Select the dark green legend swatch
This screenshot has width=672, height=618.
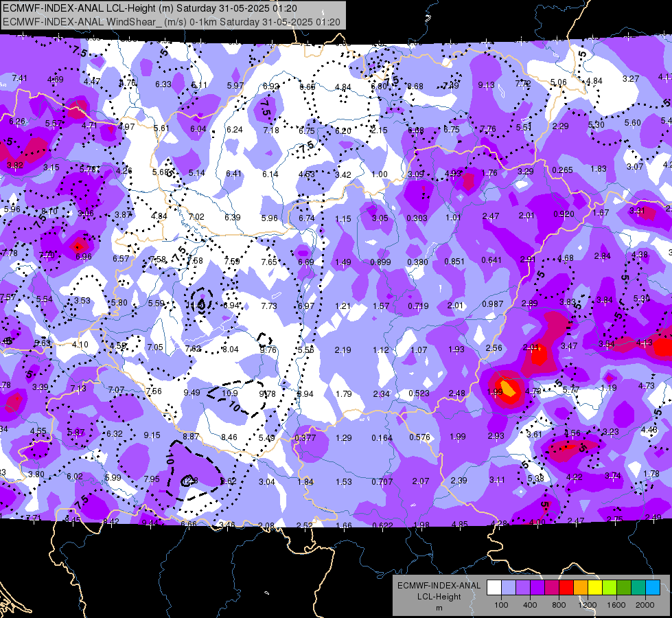(624, 588)
